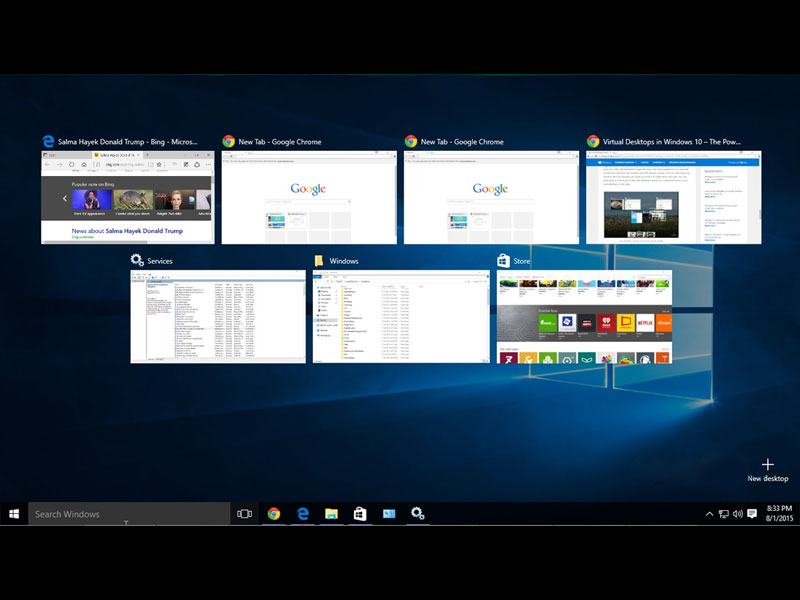Image resolution: width=800 pixels, height=600 pixels.
Task: Click the folder icon beside the Windows title
Action: coord(319,261)
